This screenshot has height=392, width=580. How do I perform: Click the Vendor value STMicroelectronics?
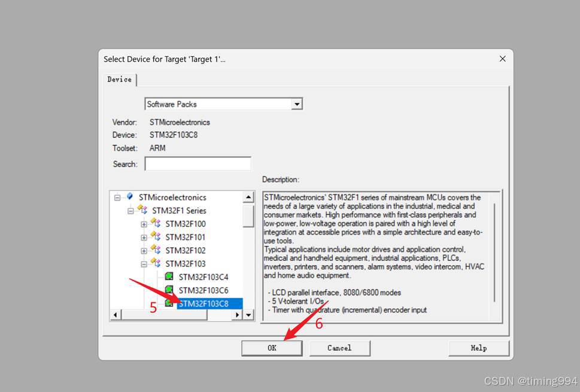coord(180,122)
